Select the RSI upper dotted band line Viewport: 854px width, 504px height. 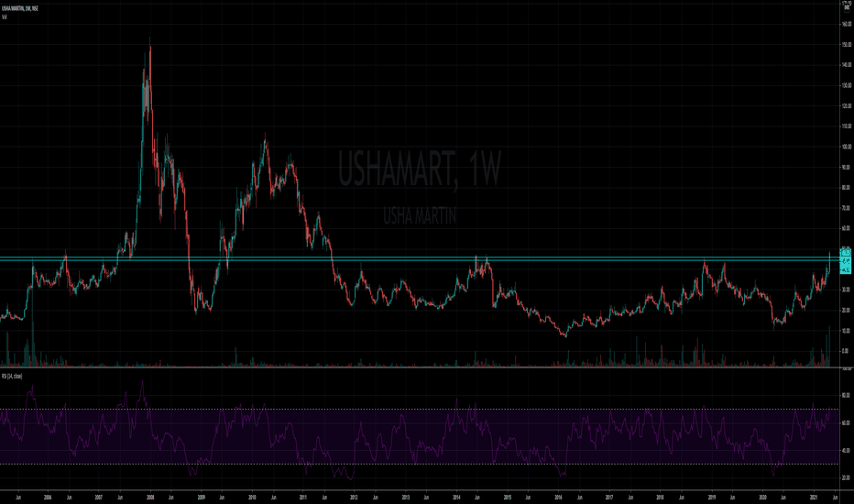420,410
